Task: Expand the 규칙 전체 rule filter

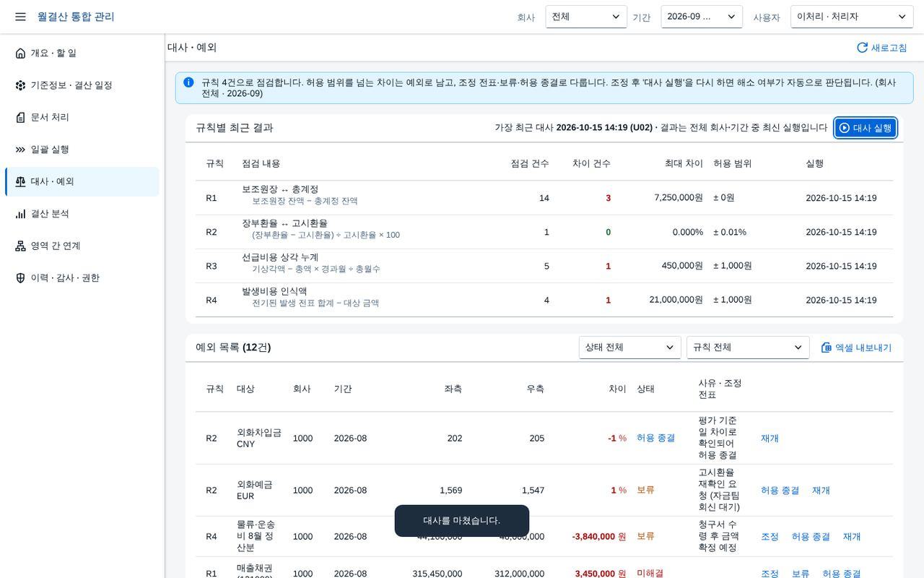Action: [x=748, y=348]
